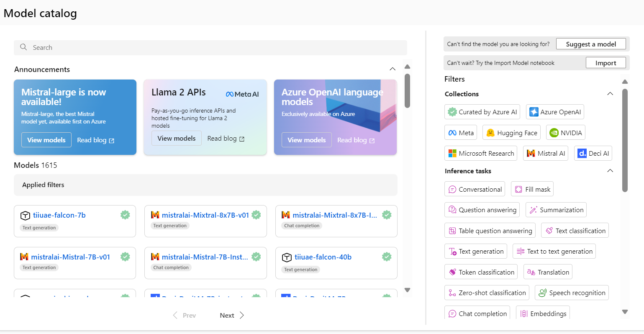Enable the Translation task filter
644x334 pixels.
[548, 272]
